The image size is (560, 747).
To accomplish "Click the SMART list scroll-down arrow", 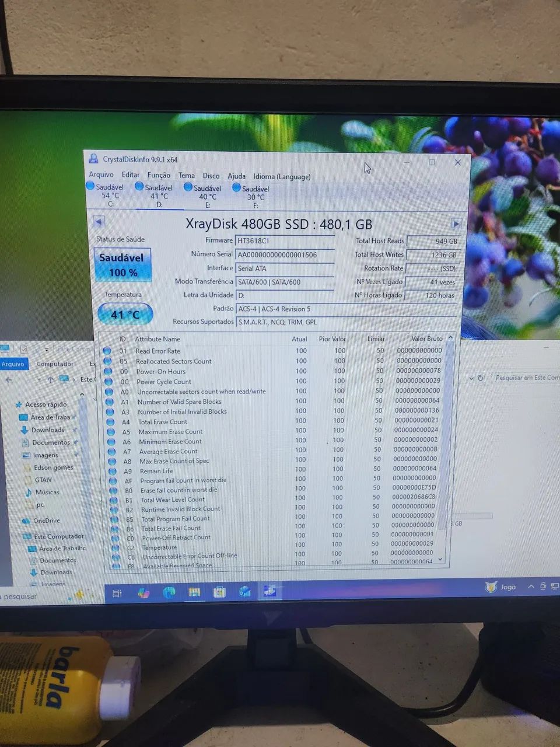I will [x=440, y=559].
